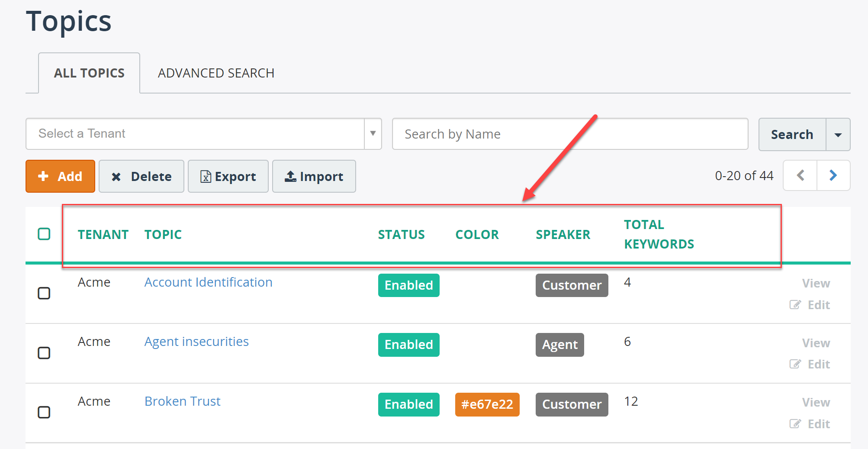The width and height of the screenshot is (868, 449).
Task: Open the Select a Tenant dropdown
Action: 203,134
